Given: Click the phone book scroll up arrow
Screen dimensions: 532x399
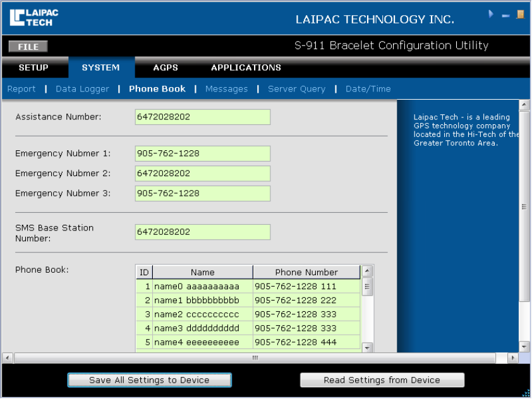Looking at the screenshot, I should 367,271.
